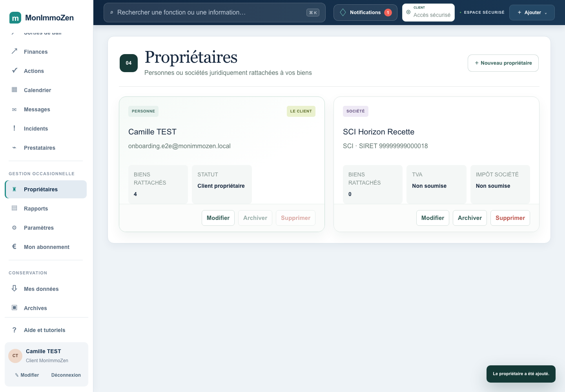Open Notifications panel

[x=365, y=13]
